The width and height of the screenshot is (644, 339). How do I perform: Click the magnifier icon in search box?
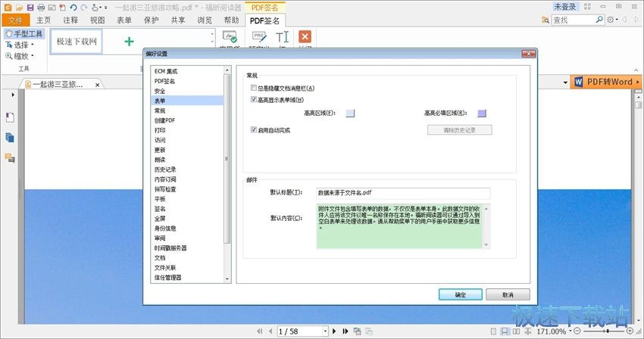tap(599, 19)
